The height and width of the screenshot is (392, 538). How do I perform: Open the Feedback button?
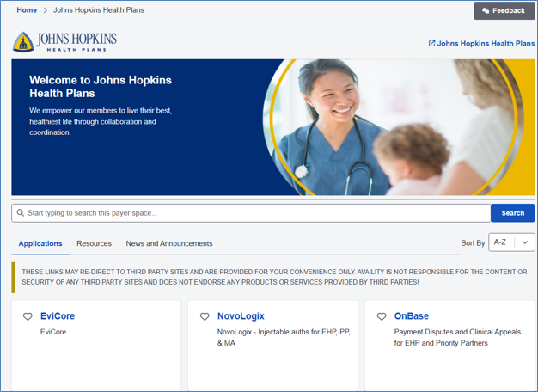click(x=504, y=10)
